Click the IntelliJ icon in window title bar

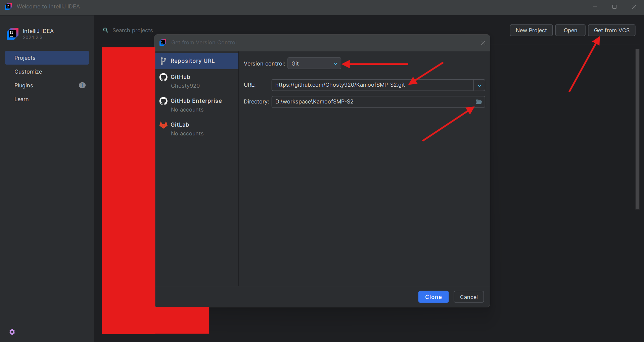coord(8,6)
